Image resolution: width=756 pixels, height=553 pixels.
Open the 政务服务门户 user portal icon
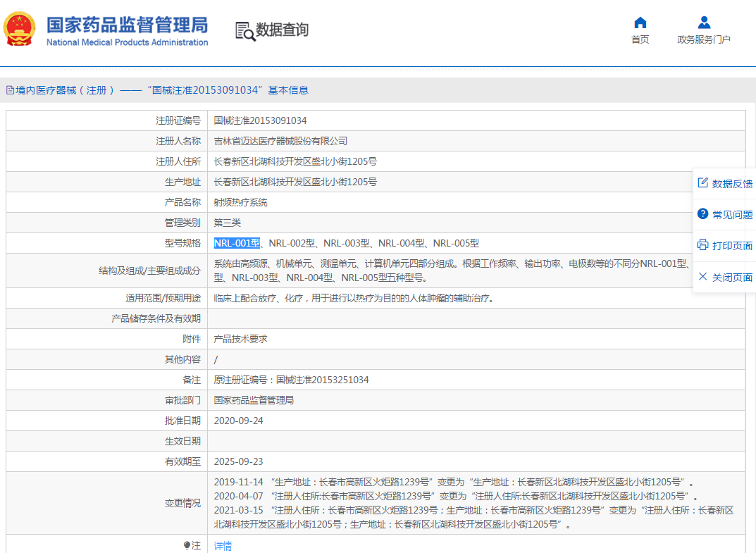[x=704, y=23]
